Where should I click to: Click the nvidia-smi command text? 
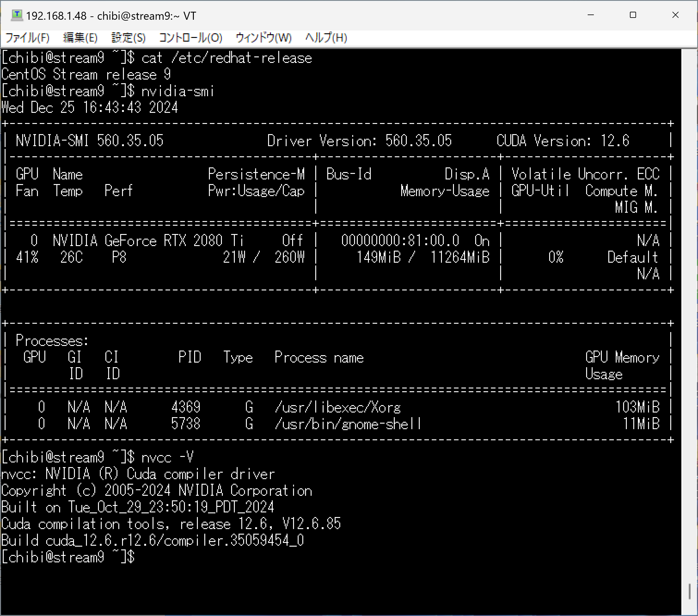point(178,91)
